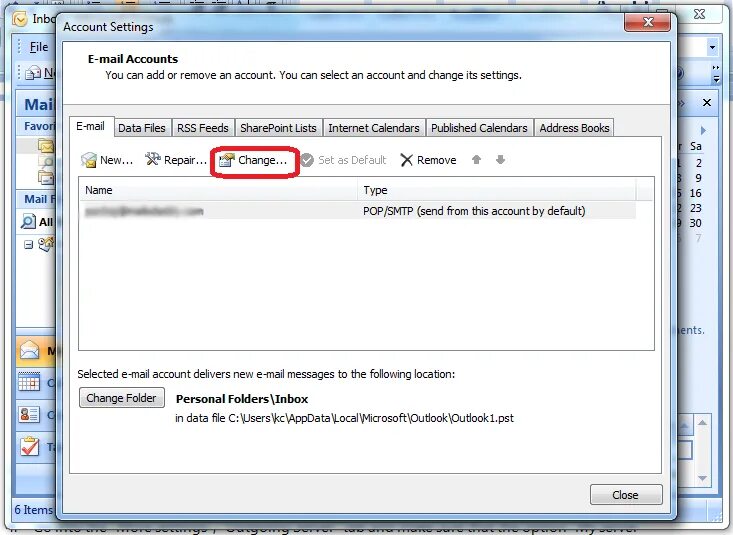Click the Outlook window title icon
The height and width of the screenshot is (535, 733).
20,19
